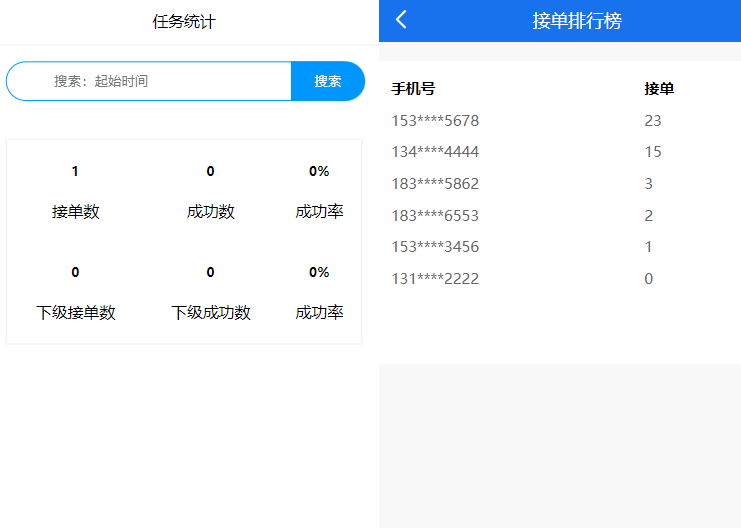
Task: Click the value above 成功数
Action: coord(210,171)
